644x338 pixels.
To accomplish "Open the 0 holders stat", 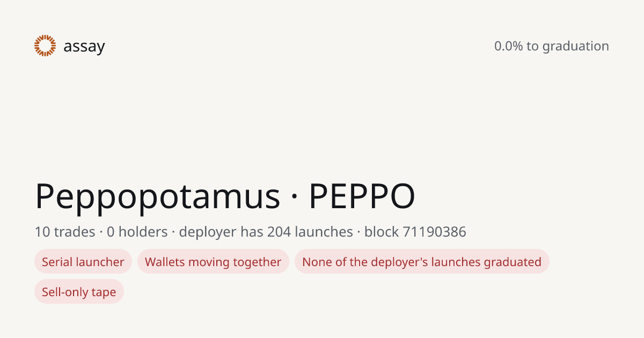I will coord(137,232).
